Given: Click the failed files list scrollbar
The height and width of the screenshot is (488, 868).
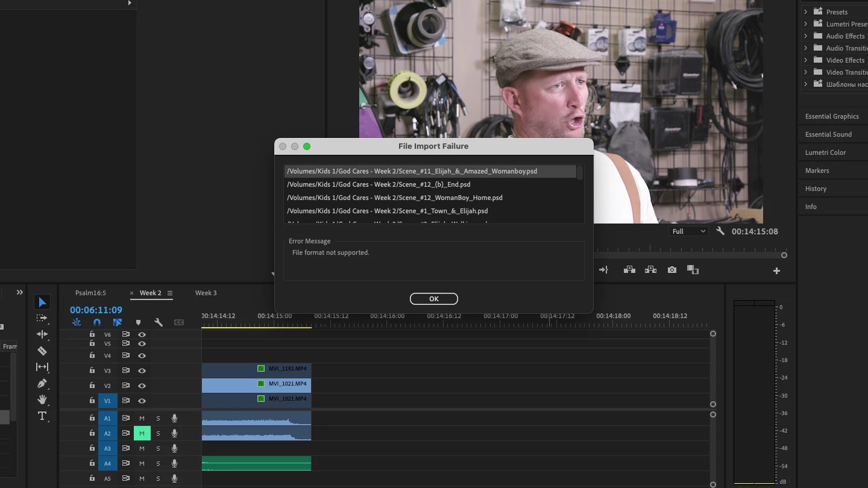Looking at the screenshot, I should coord(580,173).
